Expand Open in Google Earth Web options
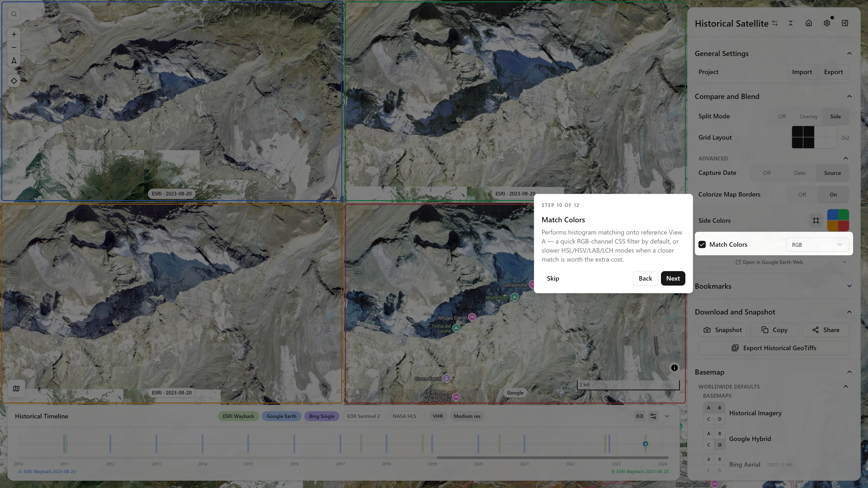This screenshot has height=488, width=868. pos(844,262)
